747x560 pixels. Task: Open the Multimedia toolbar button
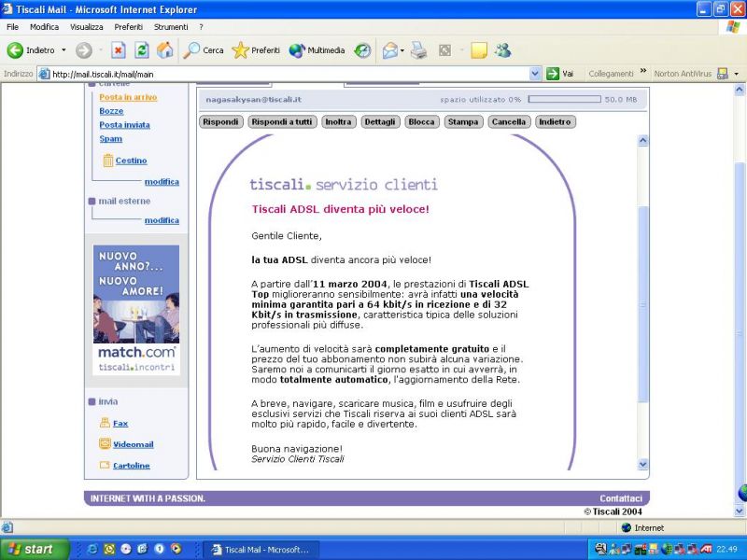pyautogui.click(x=317, y=50)
